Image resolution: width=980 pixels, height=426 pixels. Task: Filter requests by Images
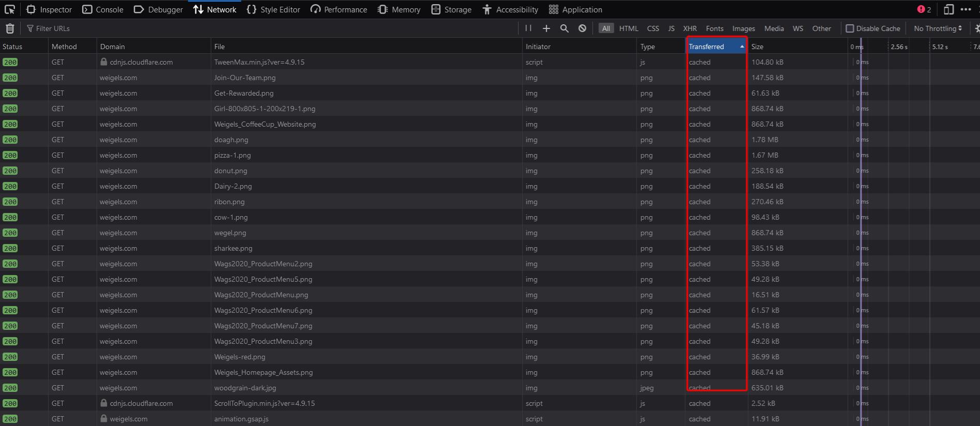point(743,28)
